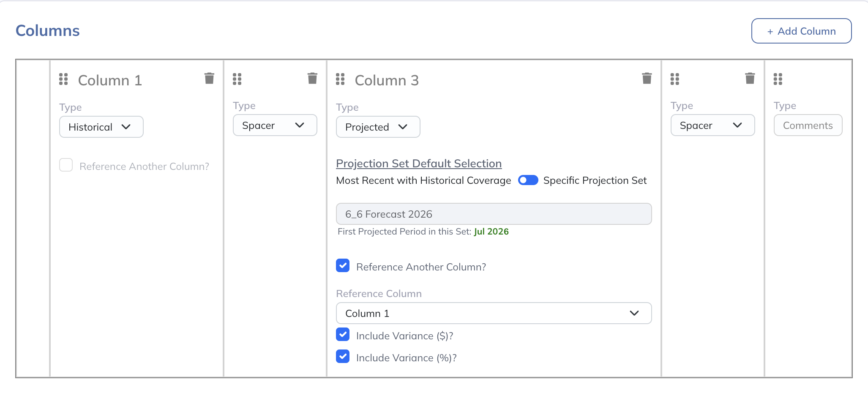The height and width of the screenshot is (393, 868).
Task: Grab the drag handle of Column 1
Action: (x=63, y=79)
